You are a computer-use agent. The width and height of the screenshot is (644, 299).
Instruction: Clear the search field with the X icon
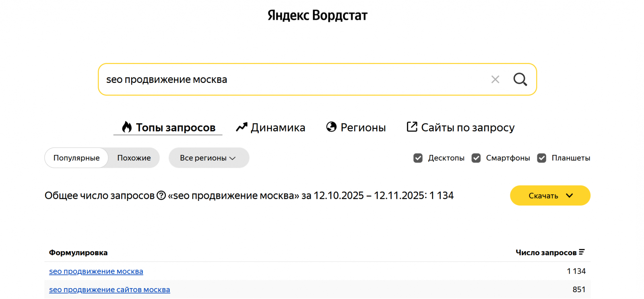click(495, 79)
